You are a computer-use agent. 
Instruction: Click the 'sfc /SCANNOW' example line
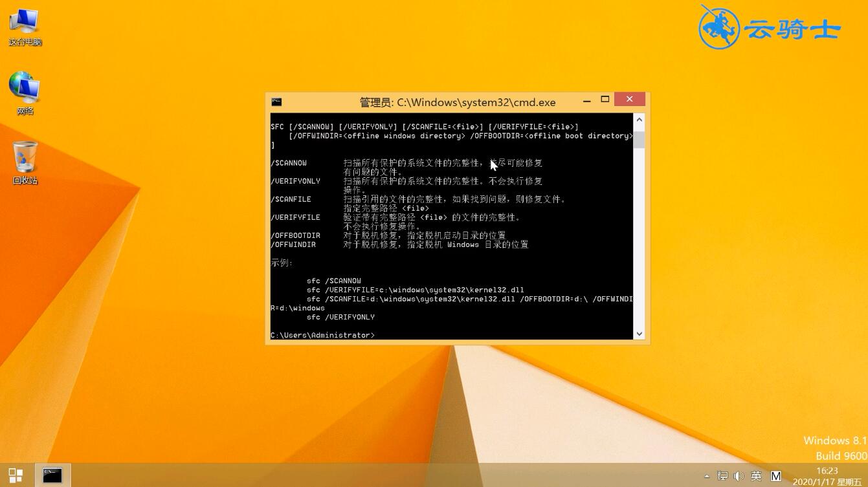point(334,281)
